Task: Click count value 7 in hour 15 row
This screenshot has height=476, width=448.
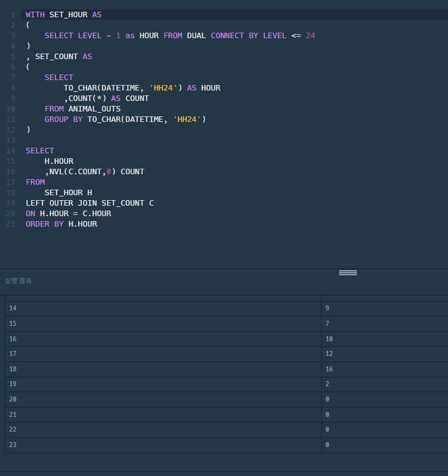Action: [x=327, y=324]
